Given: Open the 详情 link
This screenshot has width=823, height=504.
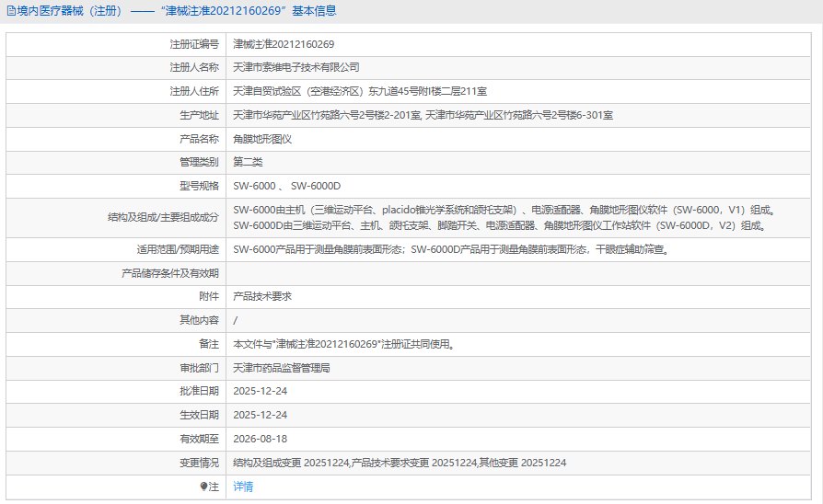Looking at the screenshot, I should (x=243, y=487).
